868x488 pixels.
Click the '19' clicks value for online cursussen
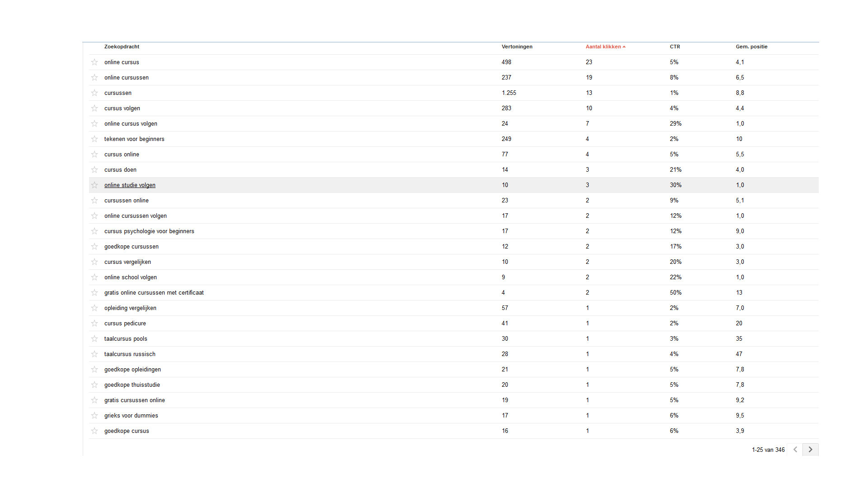589,78
